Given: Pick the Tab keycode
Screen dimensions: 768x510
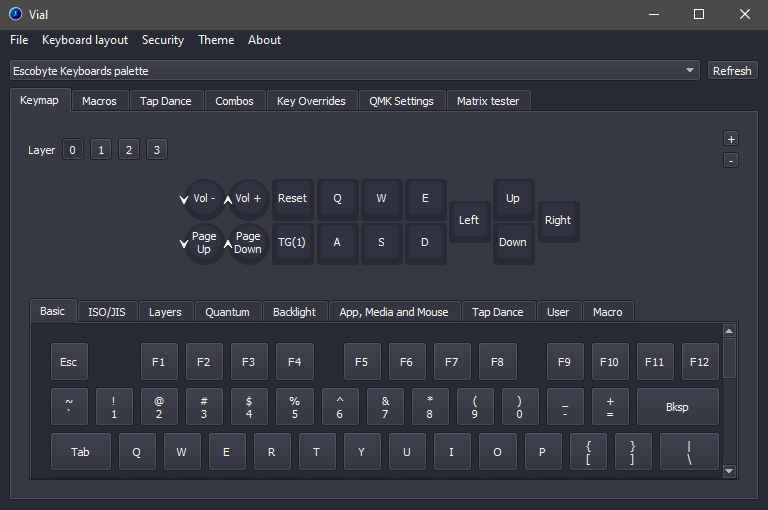Looking at the screenshot, I should tap(80, 452).
